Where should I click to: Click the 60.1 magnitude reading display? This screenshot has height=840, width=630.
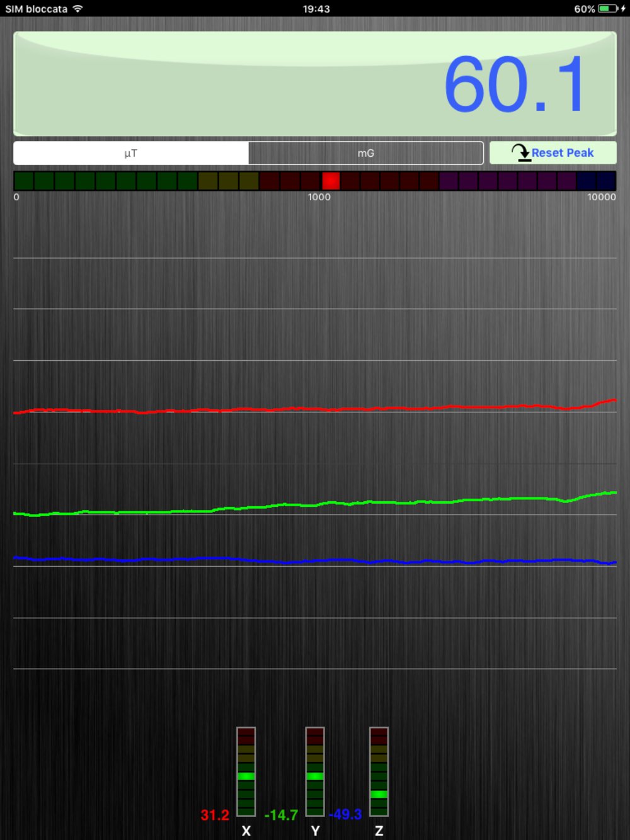[x=315, y=84]
